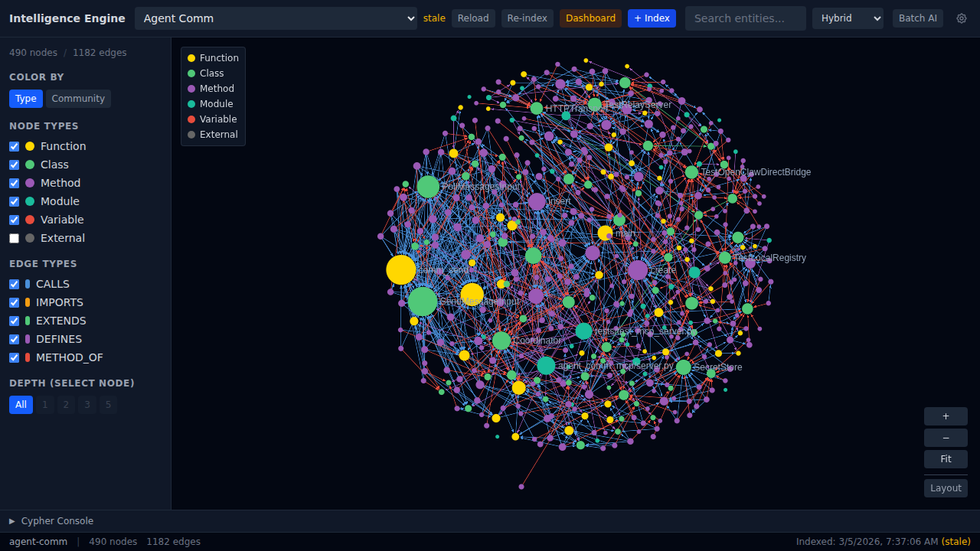Click Reload to refresh the graph
Screen dimensions: 980x551
[x=472, y=18]
